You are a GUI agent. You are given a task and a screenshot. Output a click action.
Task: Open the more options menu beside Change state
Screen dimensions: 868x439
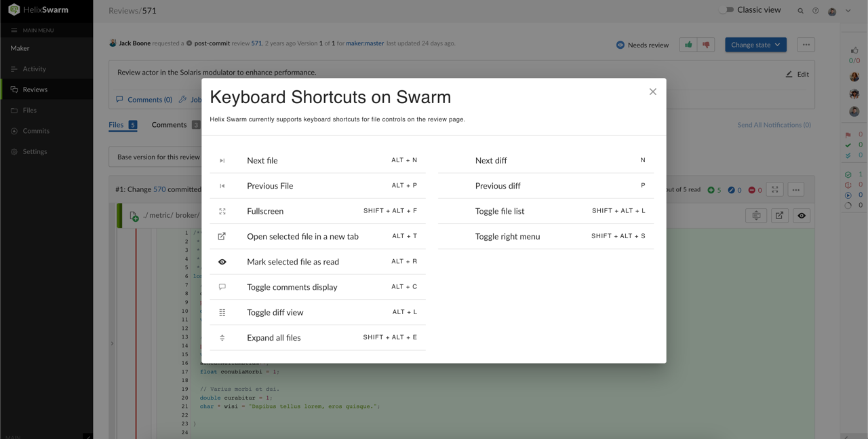click(806, 45)
